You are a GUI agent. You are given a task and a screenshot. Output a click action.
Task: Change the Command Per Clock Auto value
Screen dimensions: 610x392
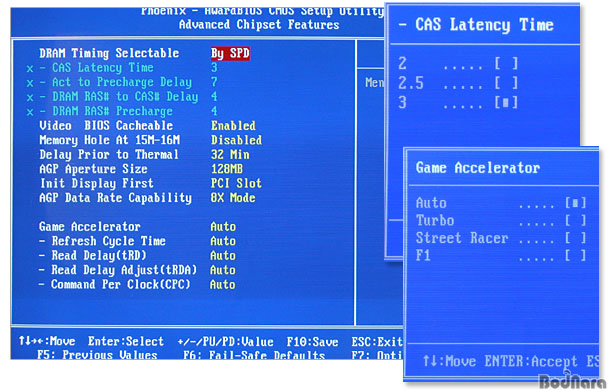tap(223, 285)
